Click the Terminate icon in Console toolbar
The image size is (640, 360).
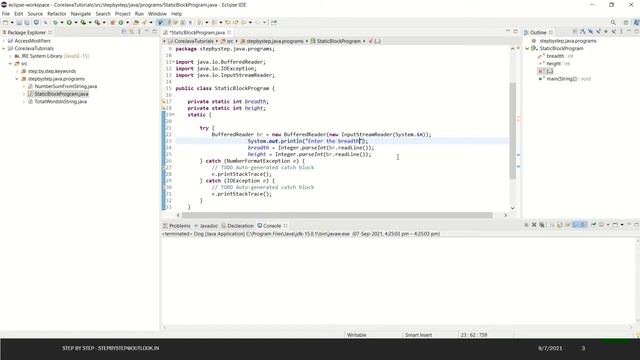coord(526,225)
